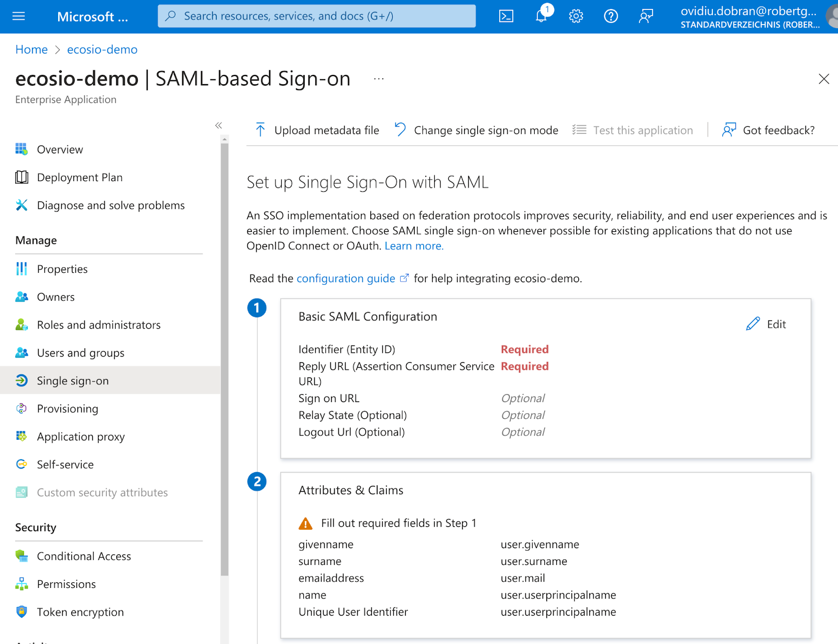
Task: Open the help question mark menu
Action: pyautogui.click(x=611, y=16)
